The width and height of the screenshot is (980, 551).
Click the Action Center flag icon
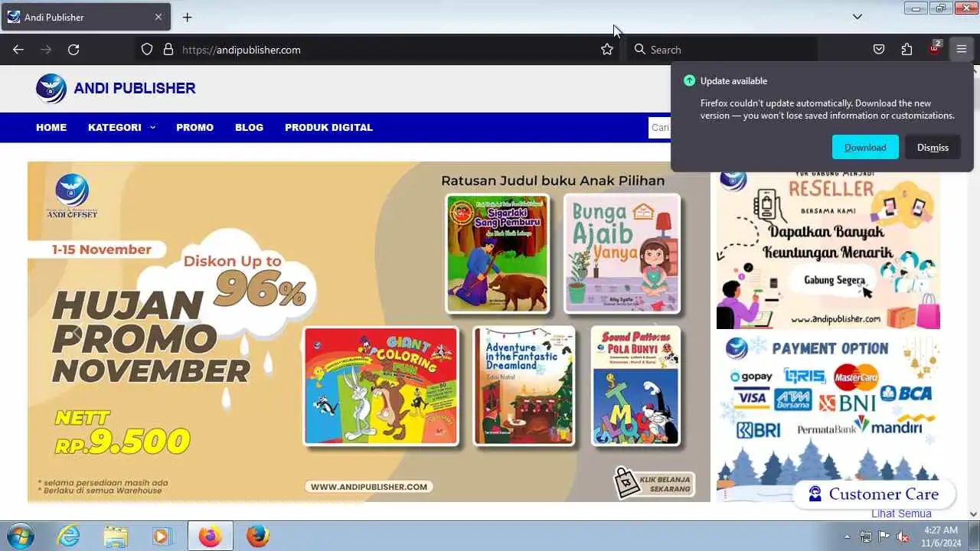pyautogui.click(x=884, y=536)
